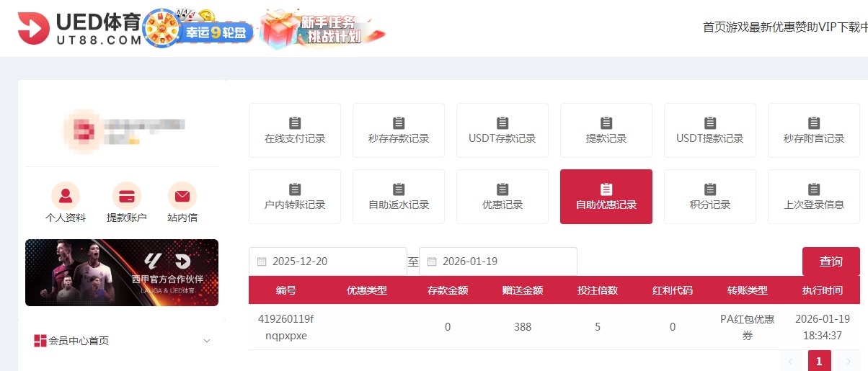Image resolution: width=868 pixels, height=371 pixels.
Task: Click clipboard icon above 优惠记录
Action: click(502, 189)
